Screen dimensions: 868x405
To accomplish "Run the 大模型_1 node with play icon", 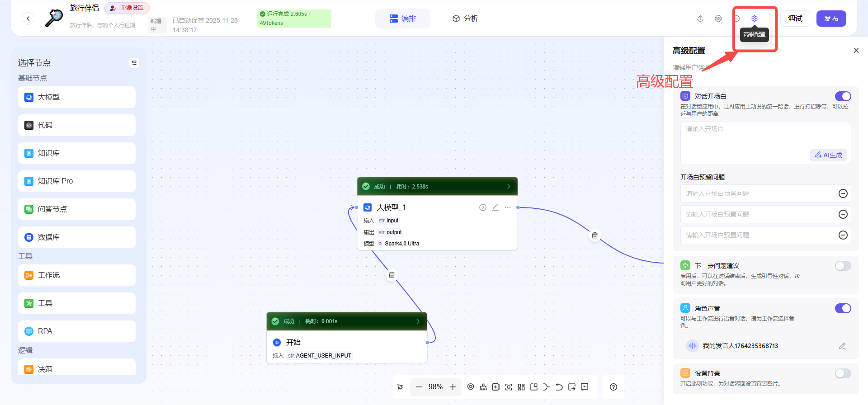I will (483, 207).
